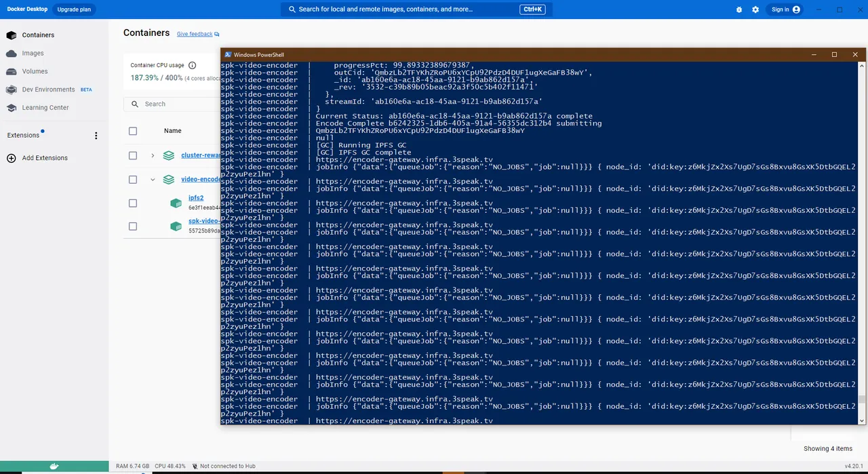This screenshot has height=474, width=868.
Task: Collapse the video-encoder container group
Action: pyautogui.click(x=153, y=180)
